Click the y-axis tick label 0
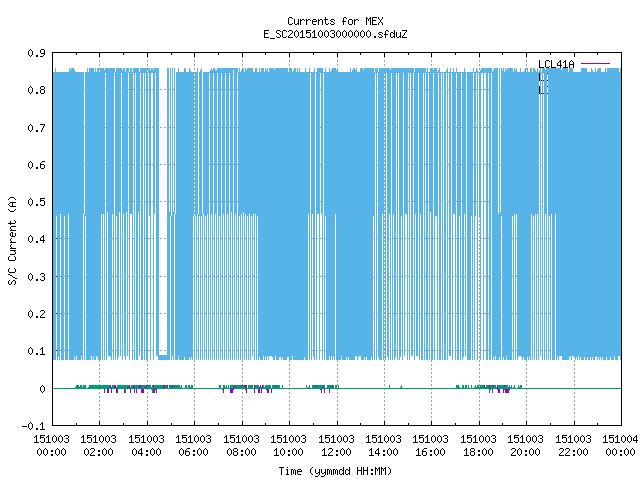Image resolution: width=640 pixels, height=480 pixels. pos(42,389)
